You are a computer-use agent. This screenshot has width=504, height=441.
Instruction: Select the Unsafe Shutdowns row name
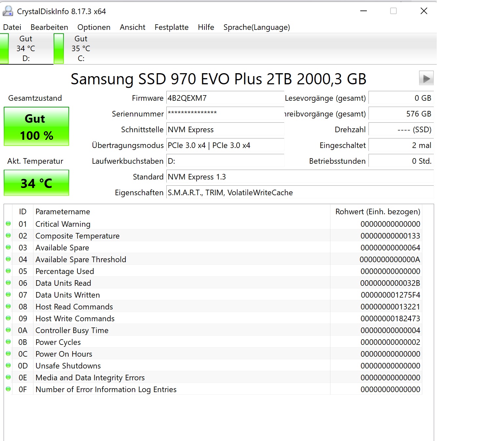click(x=68, y=366)
